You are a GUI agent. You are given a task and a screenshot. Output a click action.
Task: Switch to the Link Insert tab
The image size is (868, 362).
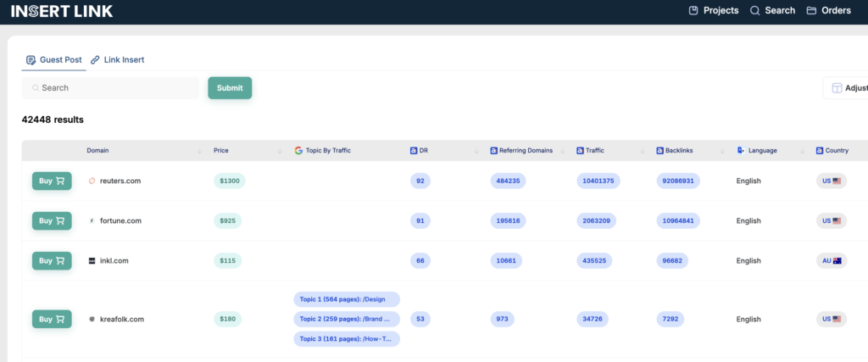117,60
